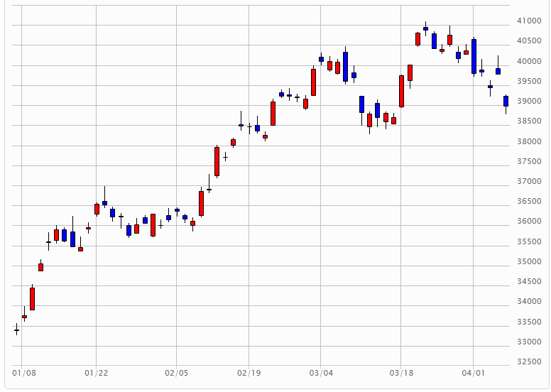Select the first candlestick at chart's far left
551x392 pixels.
[16, 330]
